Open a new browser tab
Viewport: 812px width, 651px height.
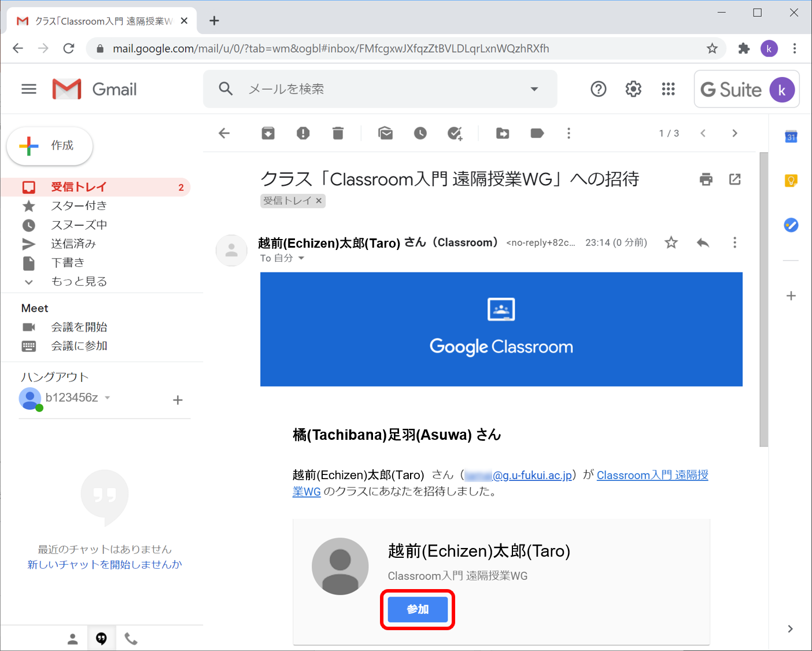pyautogui.click(x=214, y=21)
